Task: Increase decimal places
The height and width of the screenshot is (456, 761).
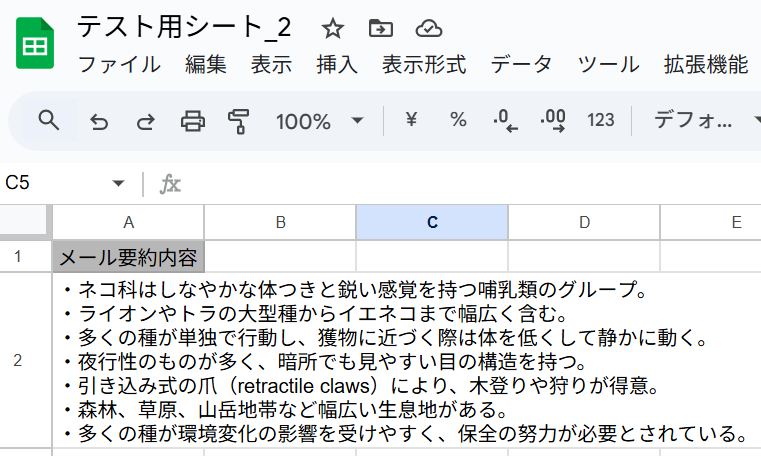Action: pos(553,120)
